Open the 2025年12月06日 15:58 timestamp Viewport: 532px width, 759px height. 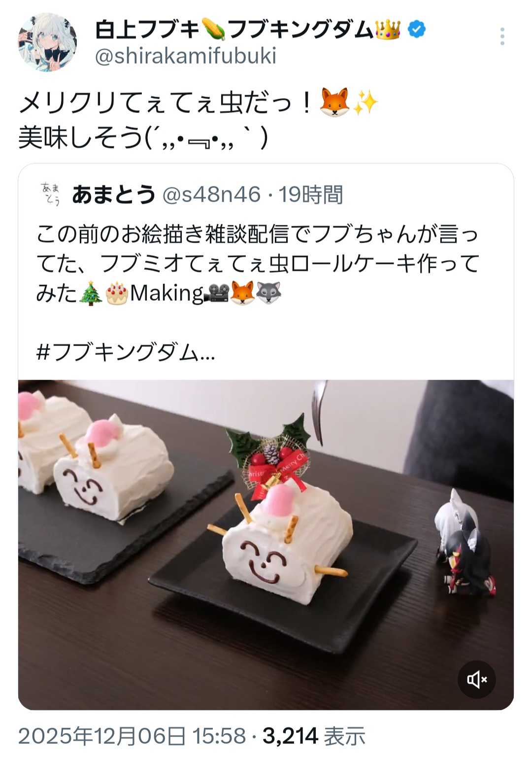132,736
